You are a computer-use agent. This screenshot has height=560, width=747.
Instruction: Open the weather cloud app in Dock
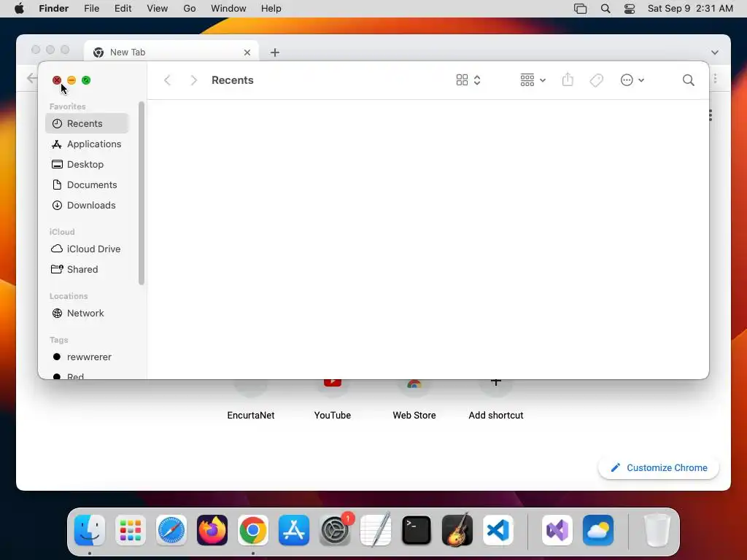click(x=598, y=530)
